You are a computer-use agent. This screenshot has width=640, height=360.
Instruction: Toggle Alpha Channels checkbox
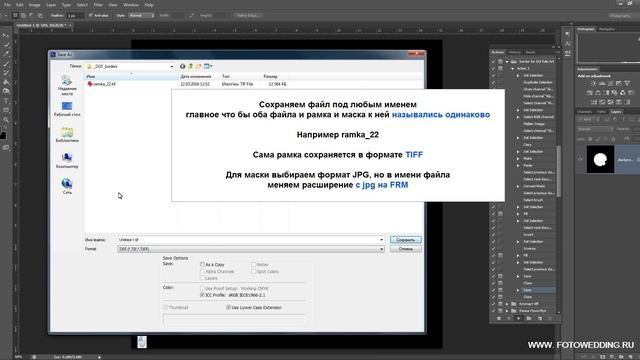202,271
